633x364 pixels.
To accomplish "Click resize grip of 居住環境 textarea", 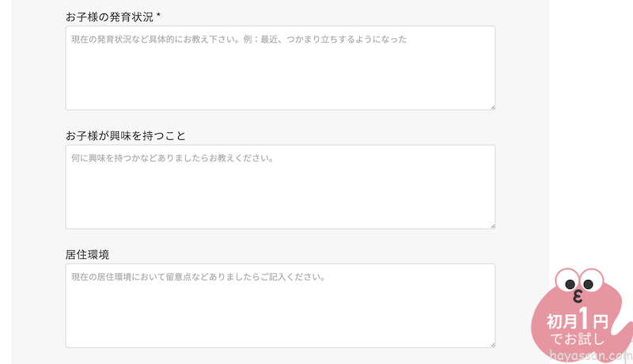I will (x=491, y=343).
